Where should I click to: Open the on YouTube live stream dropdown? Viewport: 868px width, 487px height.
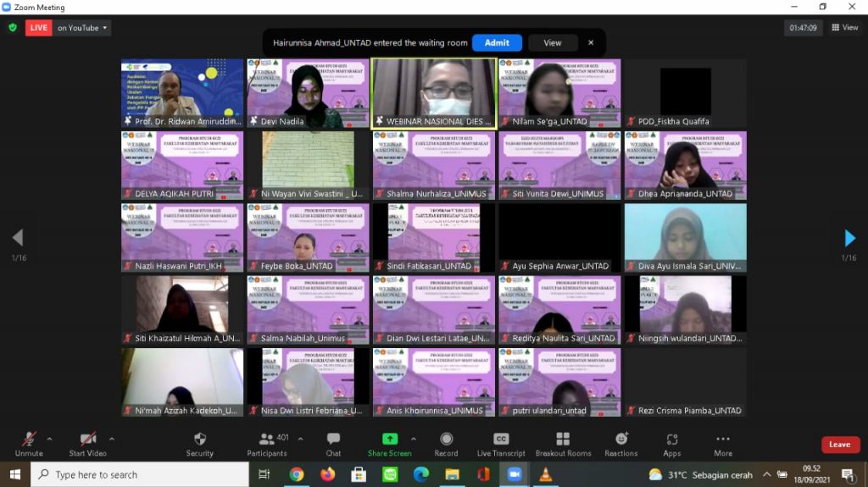82,28
